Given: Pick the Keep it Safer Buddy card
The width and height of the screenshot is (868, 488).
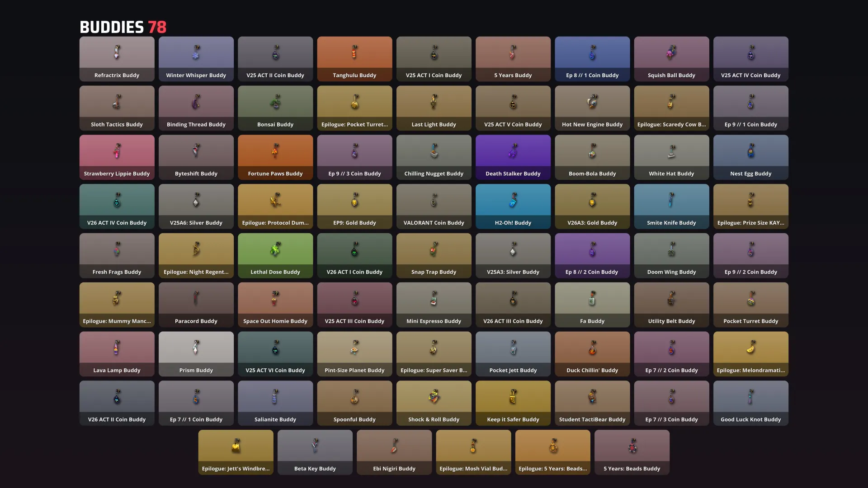Looking at the screenshot, I should [513, 403].
